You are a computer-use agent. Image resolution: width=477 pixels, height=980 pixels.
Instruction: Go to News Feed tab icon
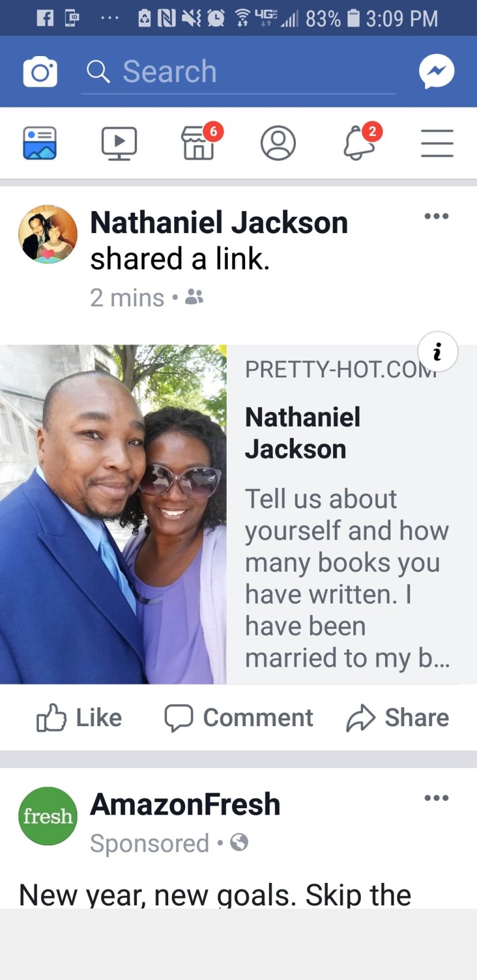pos(40,143)
